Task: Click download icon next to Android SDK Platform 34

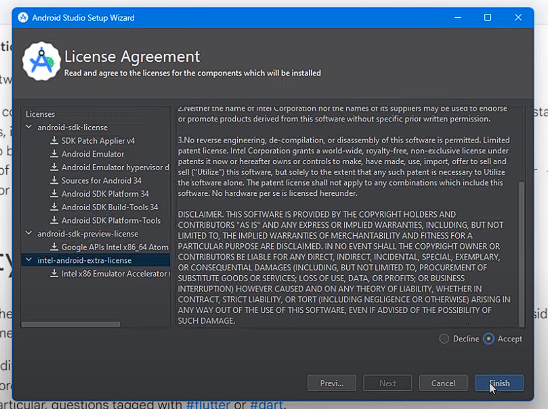Action: pyautogui.click(x=54, y=194)
